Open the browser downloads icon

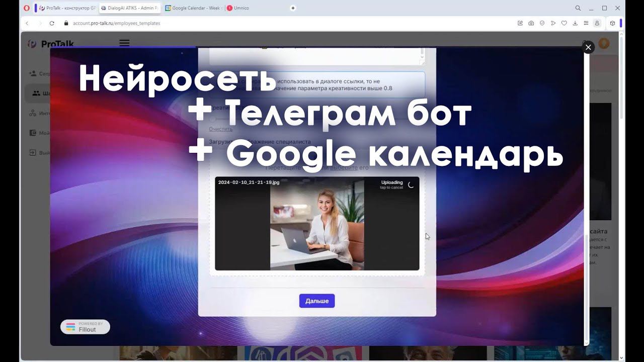tap(575, 23)
